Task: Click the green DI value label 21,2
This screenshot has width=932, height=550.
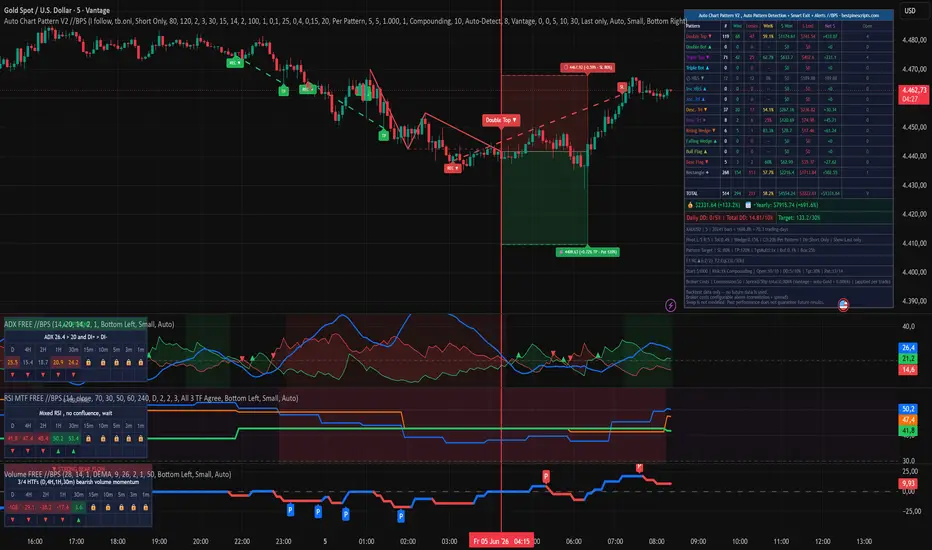Action: (908, 359)
